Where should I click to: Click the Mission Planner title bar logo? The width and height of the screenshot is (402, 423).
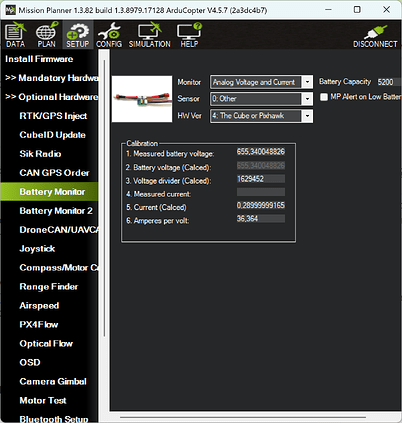click(11, 10)
